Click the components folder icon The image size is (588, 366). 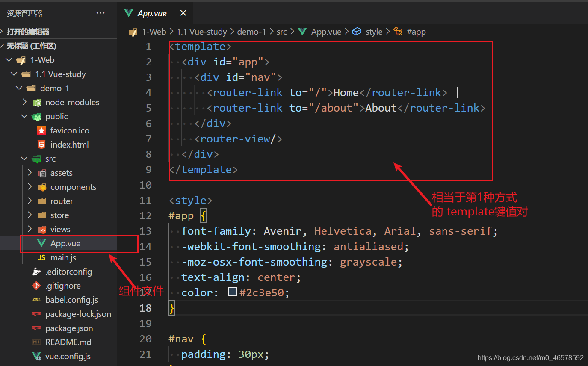tap(41, 187)
